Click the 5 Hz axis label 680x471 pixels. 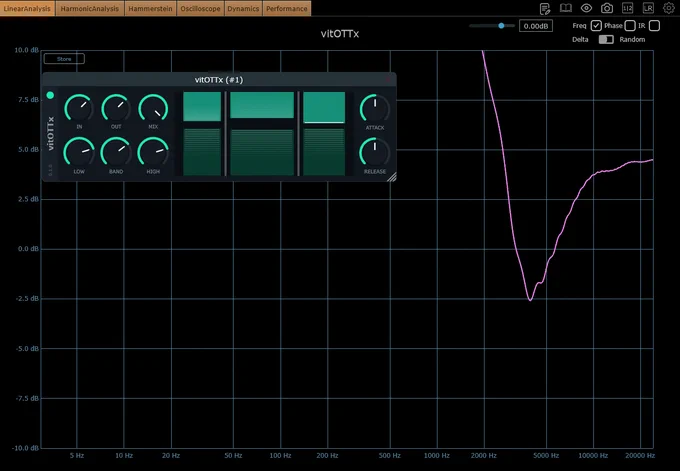[77, 455]
